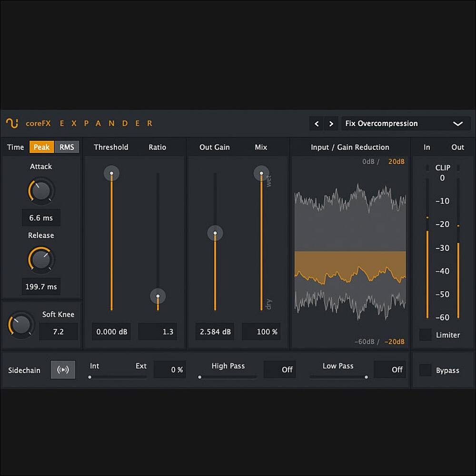Click the Mix slider handle at wet
This screenshot has width=476, height=476.
(x=261, y=173)
